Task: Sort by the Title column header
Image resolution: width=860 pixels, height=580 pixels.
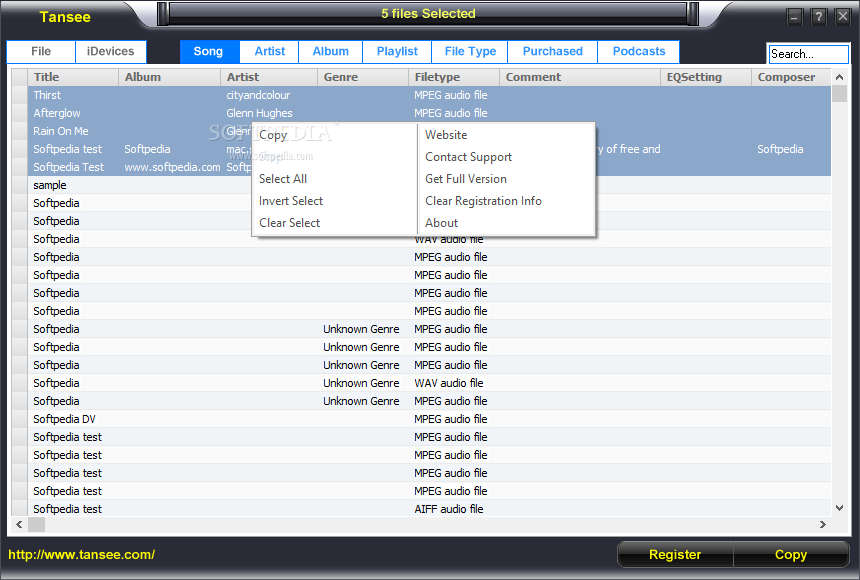Action: pyautogui.click(x=73, y=77)
